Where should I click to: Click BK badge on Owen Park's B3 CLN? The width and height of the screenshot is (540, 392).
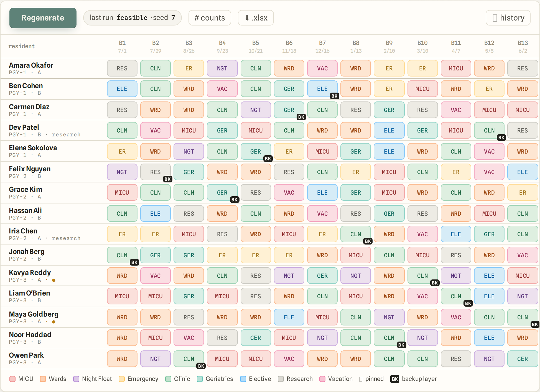tap(201, 366)
